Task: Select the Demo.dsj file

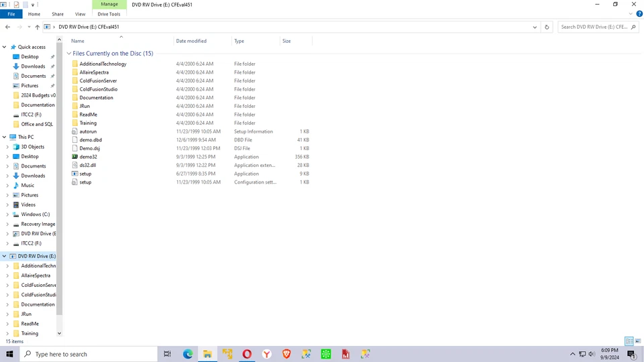Action: (x=89, y=148)
